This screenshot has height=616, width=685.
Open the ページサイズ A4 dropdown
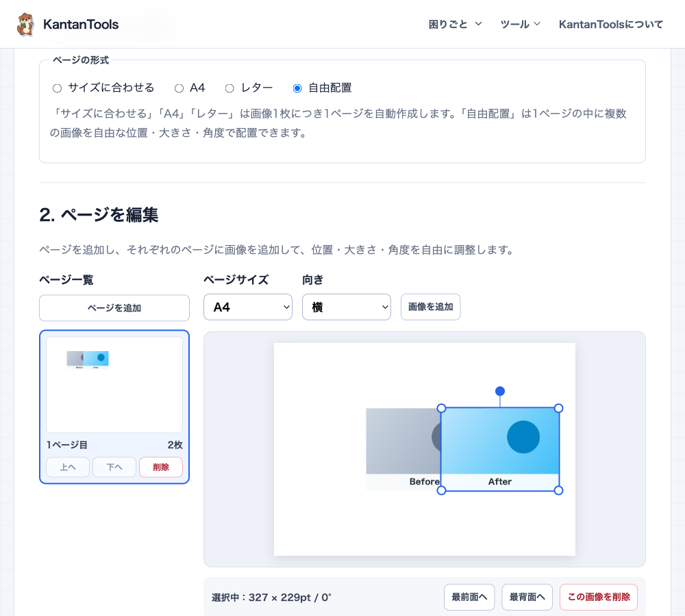pos(248,307)
